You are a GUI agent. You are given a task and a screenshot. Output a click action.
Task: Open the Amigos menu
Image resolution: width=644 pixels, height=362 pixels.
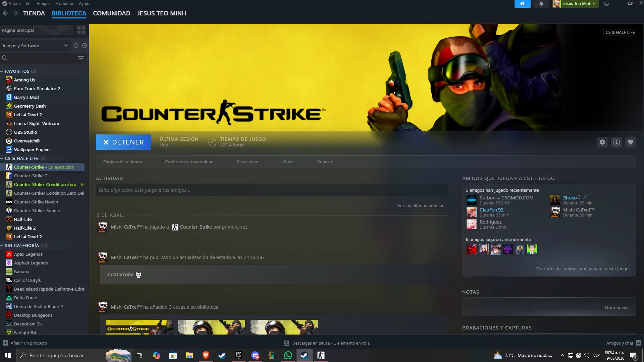pyautogui.click(x=44, y=4)
